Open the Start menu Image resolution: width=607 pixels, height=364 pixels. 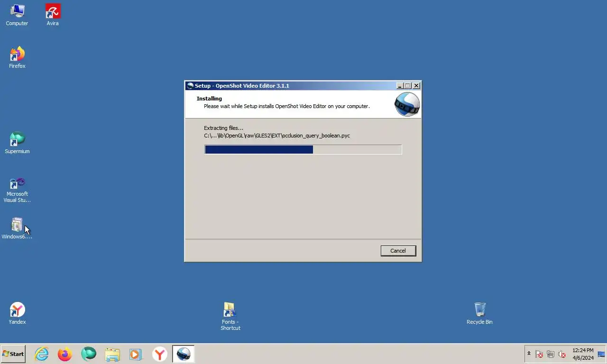[13, 354]
